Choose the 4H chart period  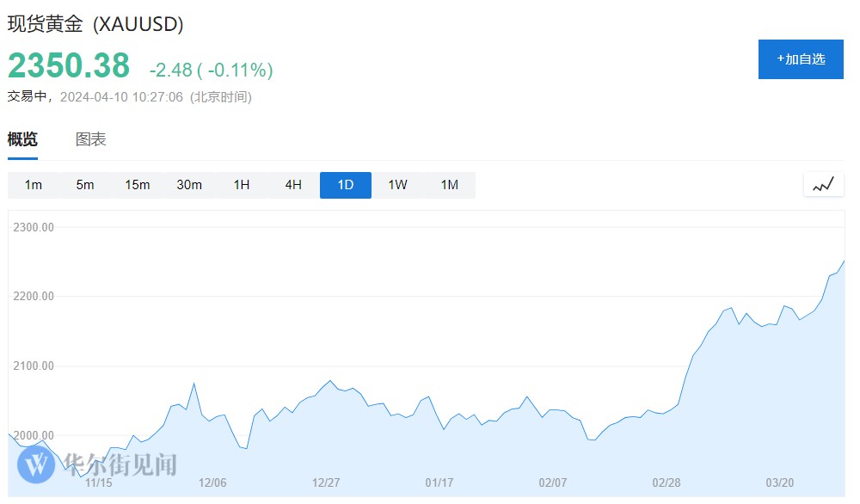click(x=293, y=185)
